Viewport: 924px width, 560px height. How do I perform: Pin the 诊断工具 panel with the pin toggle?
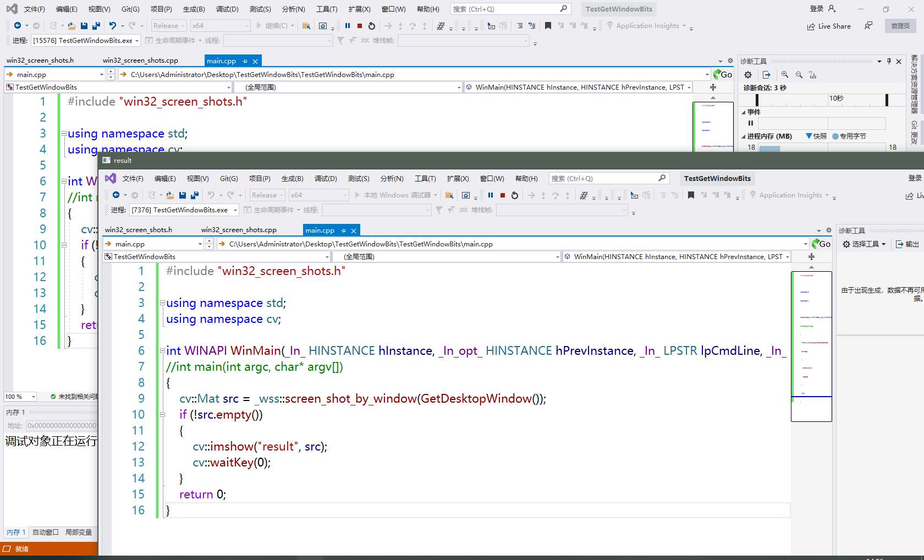pos(888,61)
